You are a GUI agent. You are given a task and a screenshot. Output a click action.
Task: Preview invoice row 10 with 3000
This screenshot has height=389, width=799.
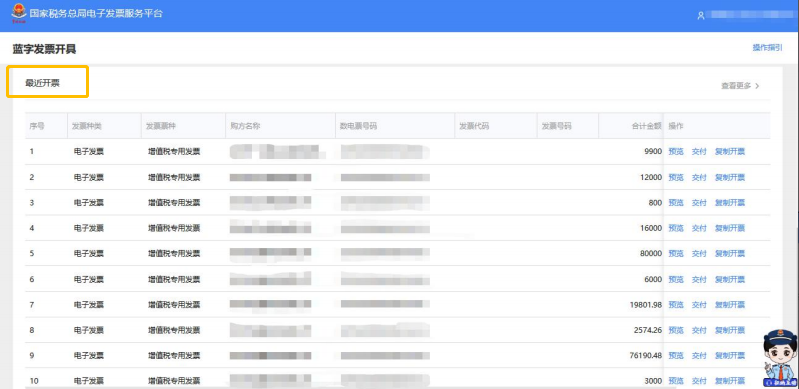click(676, 381)
